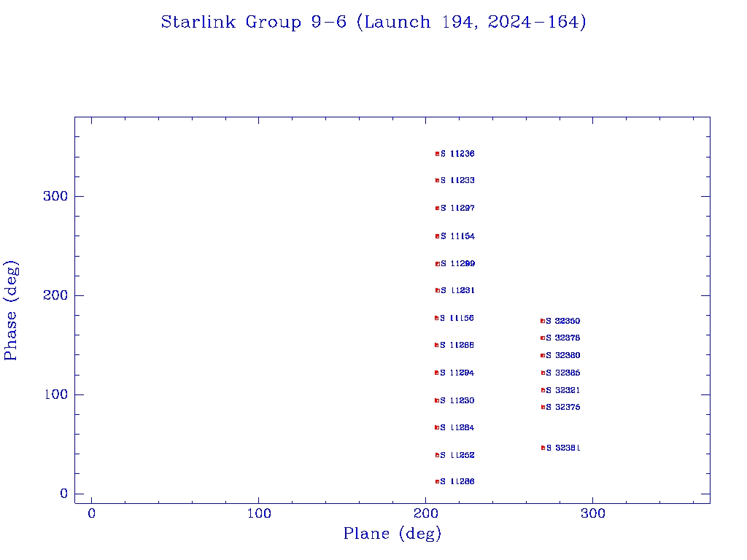Screen dimensions: 747x560
Task: Select the S 32375 satellite label
Action: [x=562, y=407]
